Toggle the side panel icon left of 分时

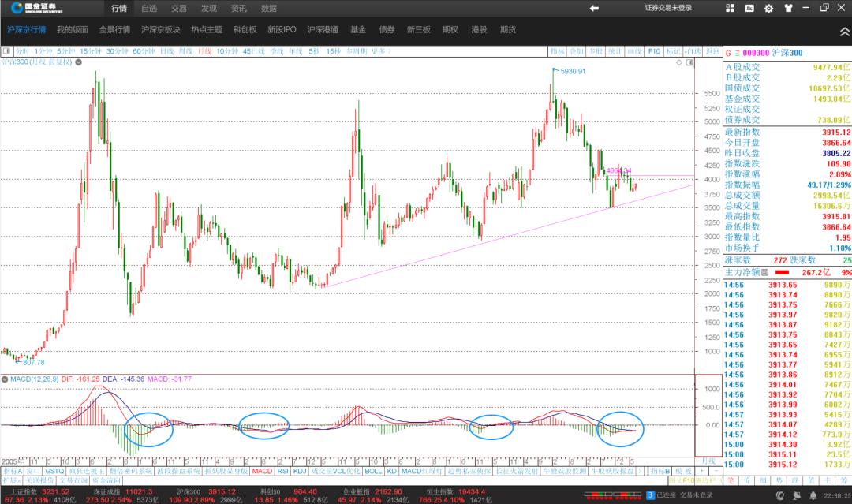(6, 51)
